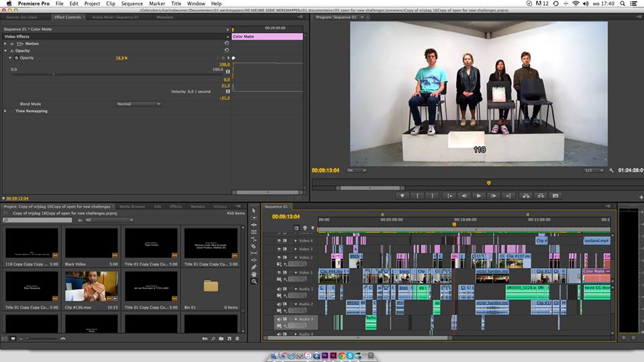Image resolution: width=644 pixels, height=362 pixels.
Task: Mute Audio 2 track speaker icon
Action: (x=279, y=304)
